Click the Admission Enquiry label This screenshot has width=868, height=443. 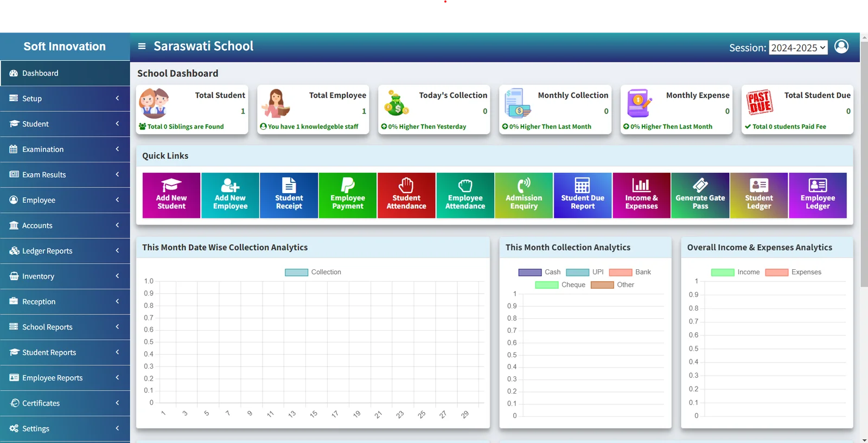point(524,202)
